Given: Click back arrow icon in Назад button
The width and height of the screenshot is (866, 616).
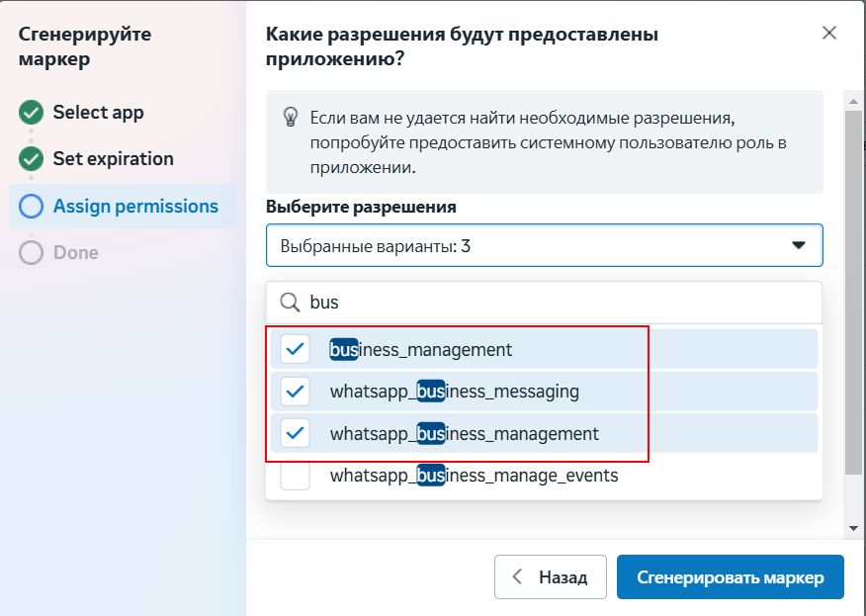Looking at the screenshot, I should point(517,576).
